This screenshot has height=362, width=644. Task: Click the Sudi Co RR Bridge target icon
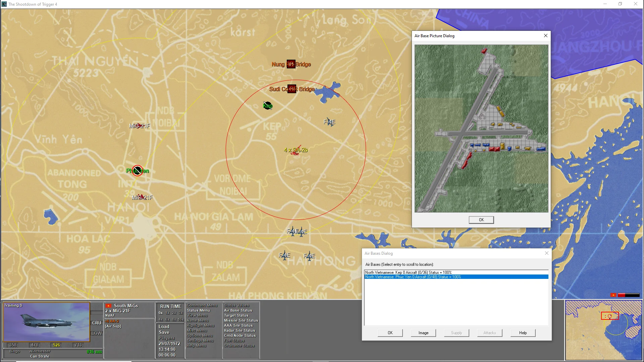(292, 89)
